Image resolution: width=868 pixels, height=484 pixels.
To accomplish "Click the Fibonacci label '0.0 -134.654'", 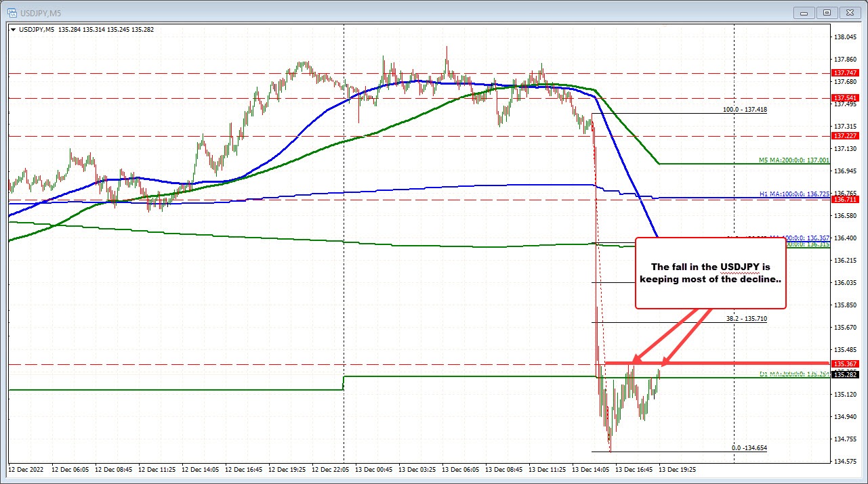I will [749, 448].
